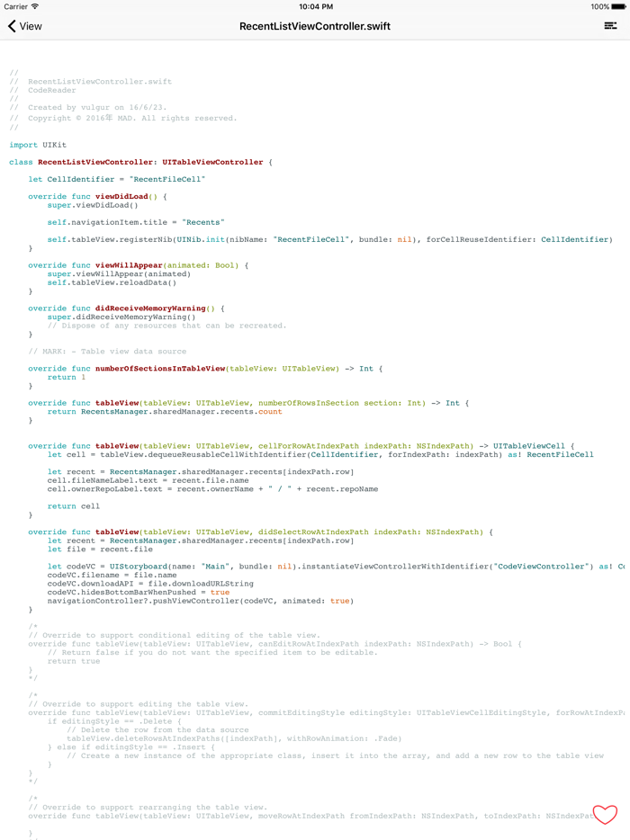This screenshot has width=630, height=840.
Task: Click 'self.tableView.reloadData()' line
Action: [112, 282]
